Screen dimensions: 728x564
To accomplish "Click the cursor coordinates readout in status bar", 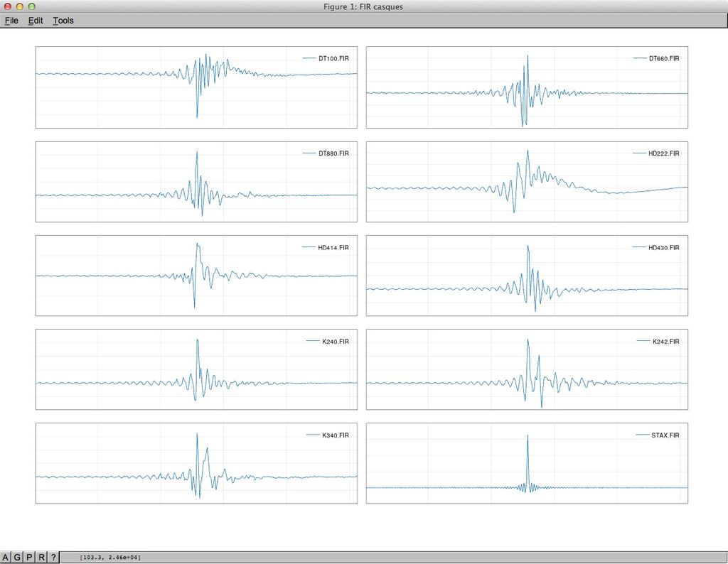I will pos(110,558).
